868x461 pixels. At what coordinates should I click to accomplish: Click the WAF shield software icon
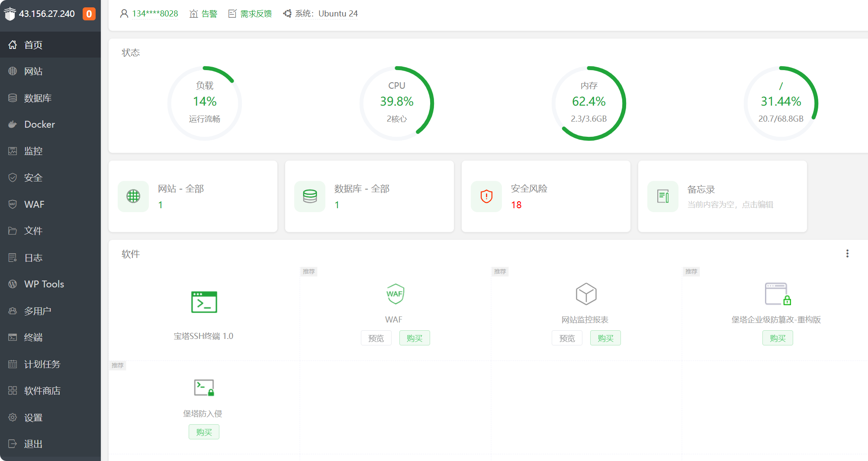tap(395, 294)
